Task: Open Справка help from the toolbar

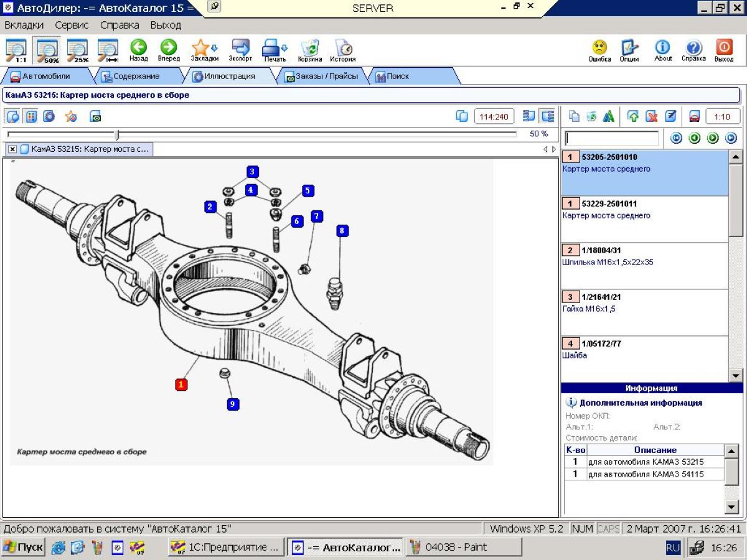Action: coord(693,51)
